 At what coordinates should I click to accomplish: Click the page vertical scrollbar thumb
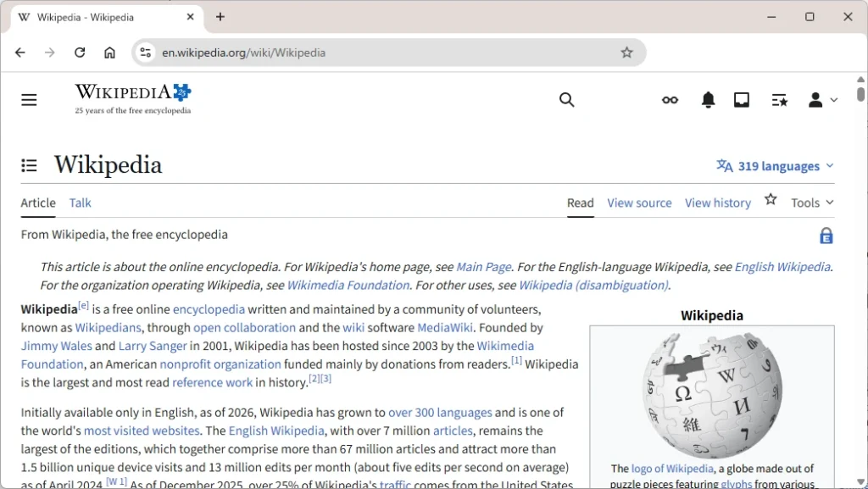[x=860, y=93]
